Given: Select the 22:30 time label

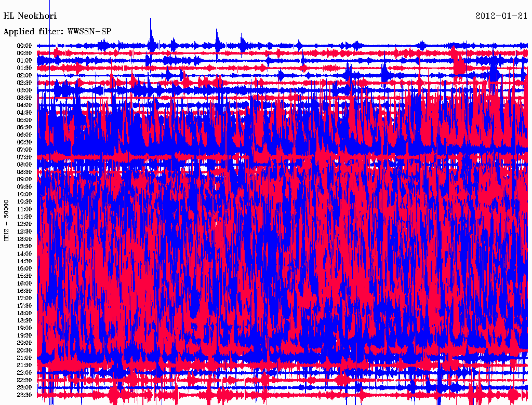Looking at the screenshot, I should 24,380.
